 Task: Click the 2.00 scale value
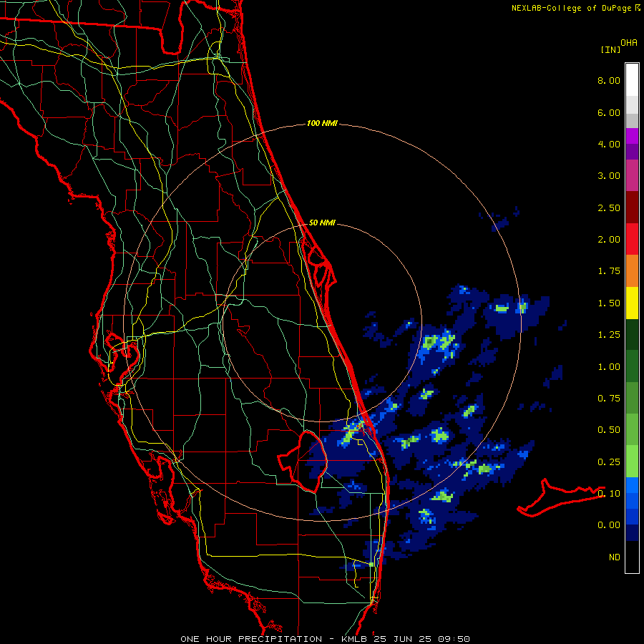coord(609,240)
